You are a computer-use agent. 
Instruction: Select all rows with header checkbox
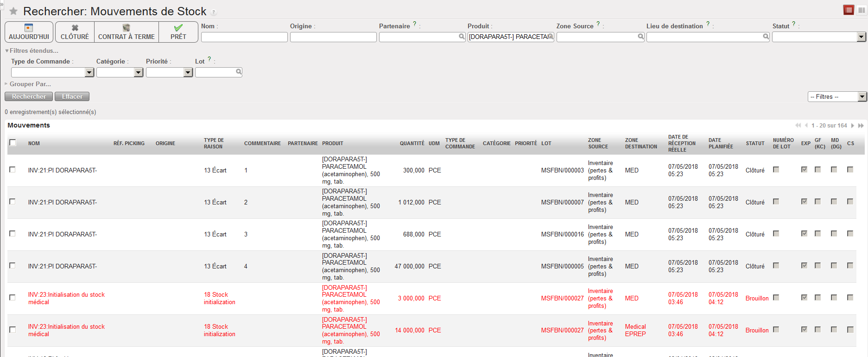tap(13, 143)
